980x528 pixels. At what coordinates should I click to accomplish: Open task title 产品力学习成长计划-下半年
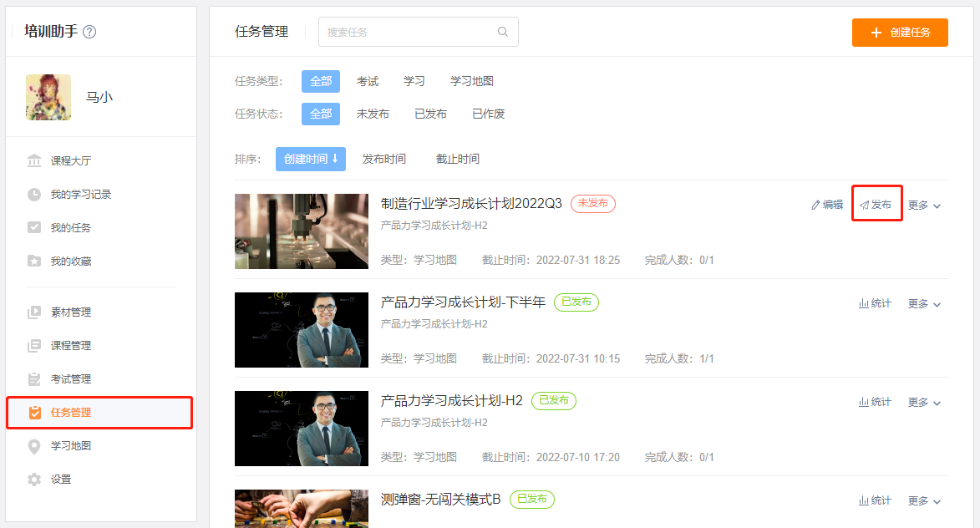tap(463, 302)
